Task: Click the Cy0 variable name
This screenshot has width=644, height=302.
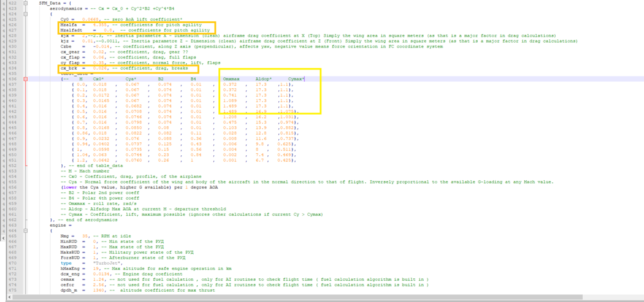Action: [66, 19]
